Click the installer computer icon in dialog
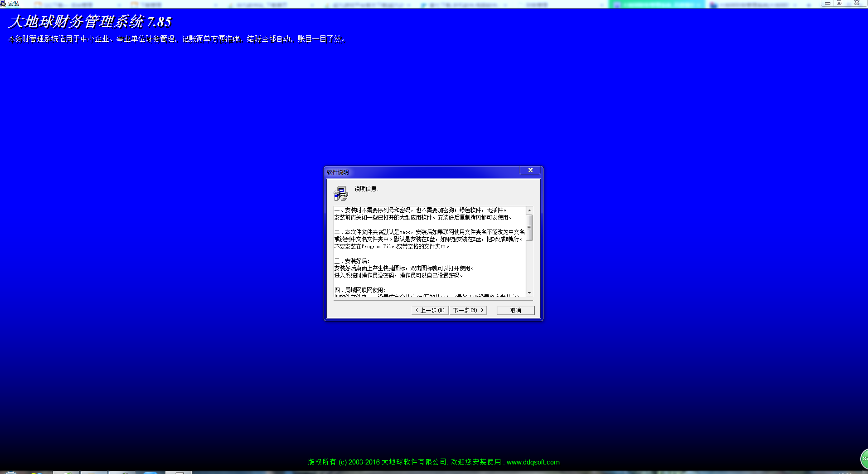The height and width of the screenshot is (474, 868). point(341,193)
